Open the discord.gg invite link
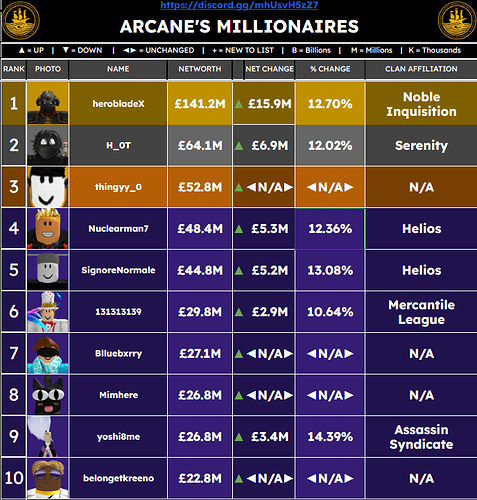The image size is (477, 500). point(239,5)
